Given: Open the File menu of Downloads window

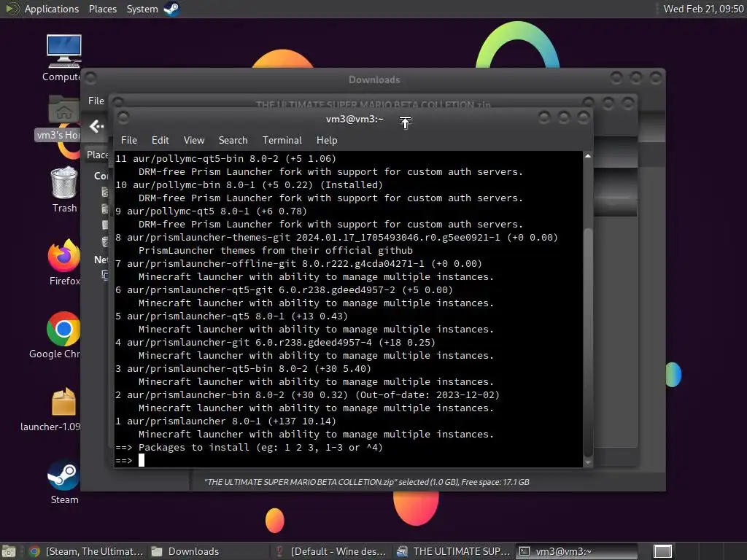Looking at the screenshot, I should click(x=96, y=101).
